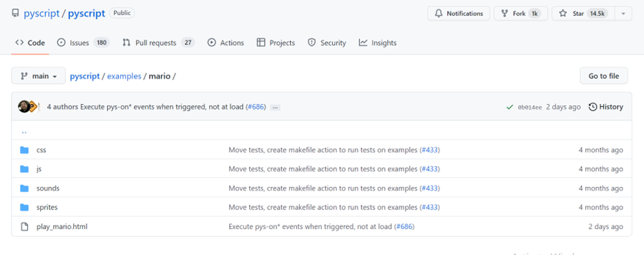Open the Code tab
Screen dimensions: 644x255
pyautogui.click(x=30, y=43)
